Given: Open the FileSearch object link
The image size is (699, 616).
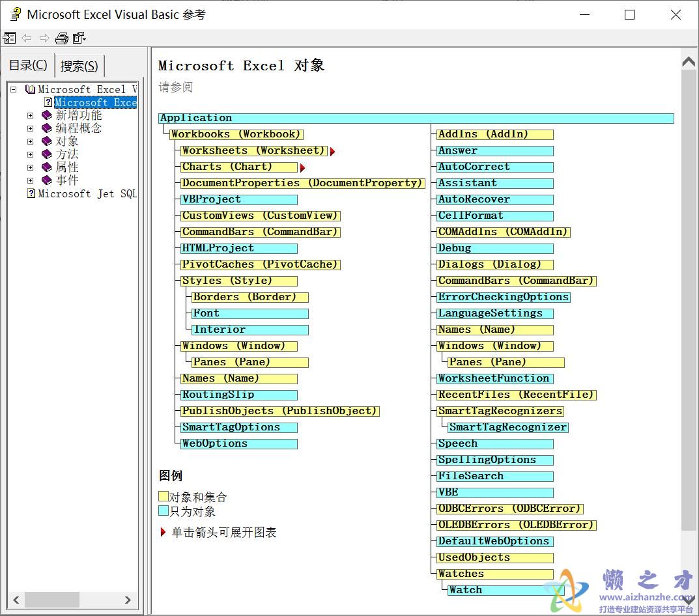Looking at the screenshot, I should [x=495, y=476].
